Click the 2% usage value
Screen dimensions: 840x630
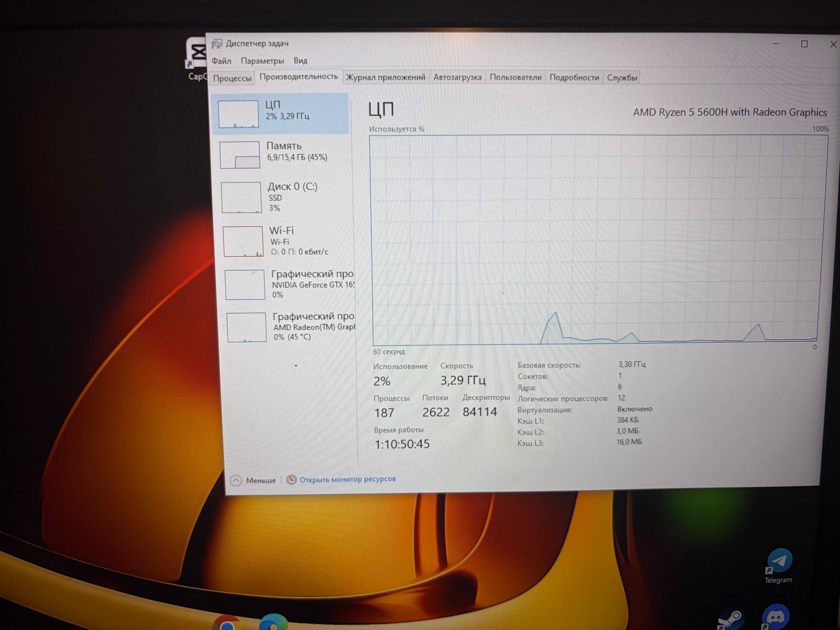(x=382, y=381)
